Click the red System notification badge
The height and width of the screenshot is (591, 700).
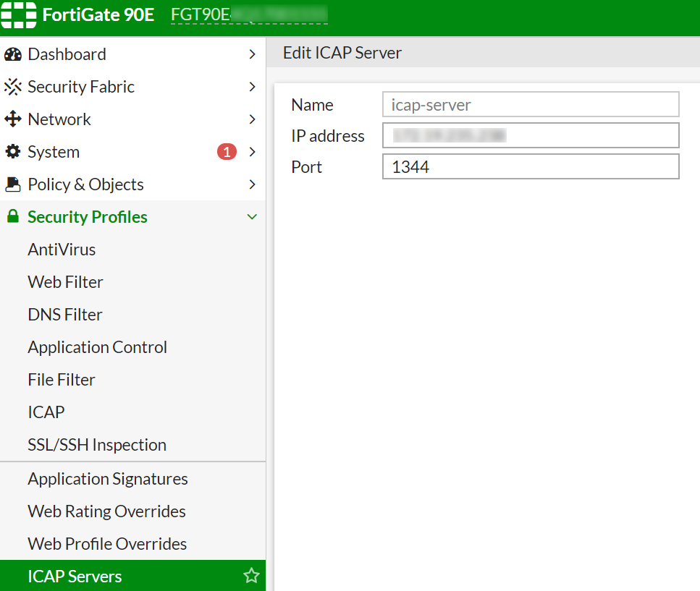227,152
